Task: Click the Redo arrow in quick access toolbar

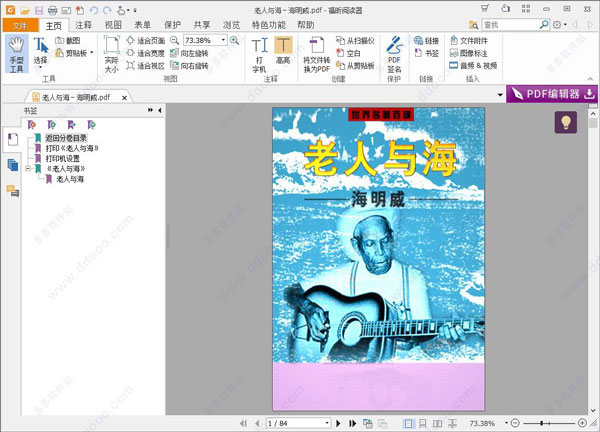Action: [x=108, y=10]
